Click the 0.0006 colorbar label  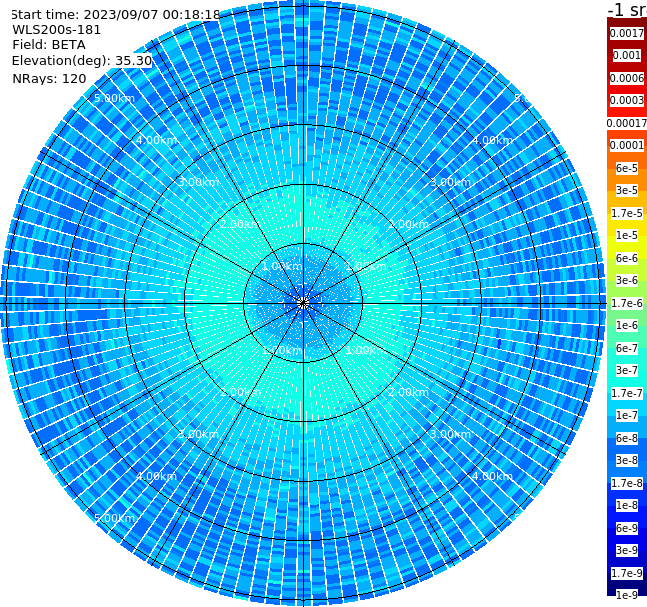pyautogui.click(x=627, y=78)
